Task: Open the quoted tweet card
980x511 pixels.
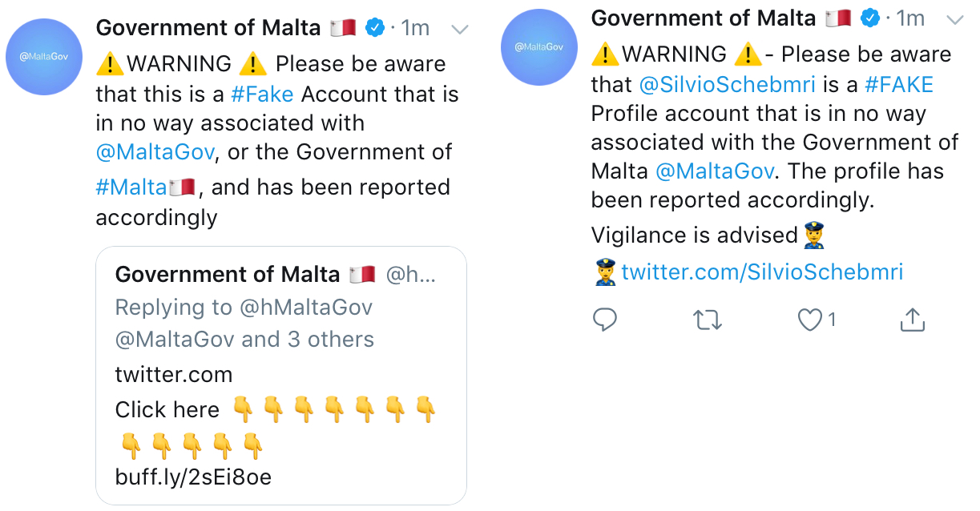Action: 280,375
